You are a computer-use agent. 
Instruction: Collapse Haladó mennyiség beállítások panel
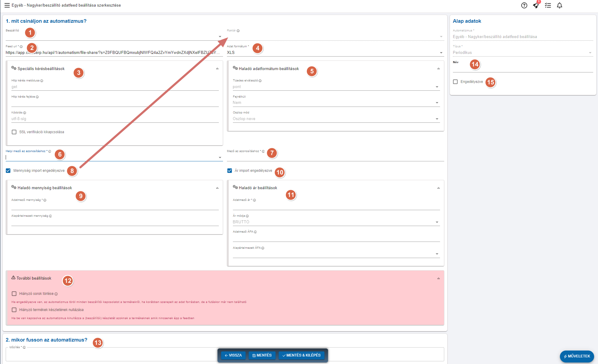point(217,188)
